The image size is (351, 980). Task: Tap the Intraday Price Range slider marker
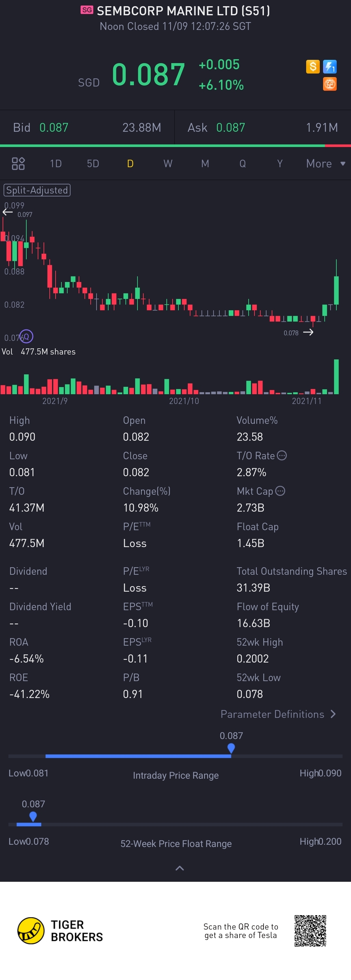(231, 748)
